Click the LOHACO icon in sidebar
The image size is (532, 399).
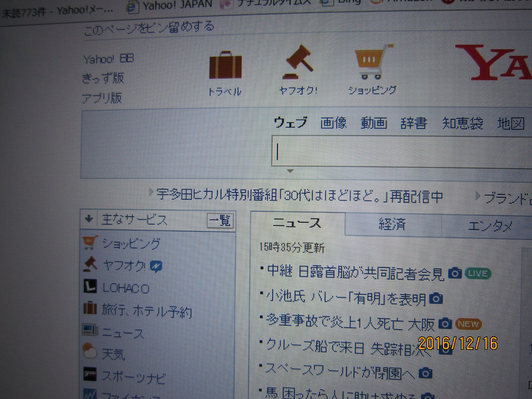tap(90, 288)
